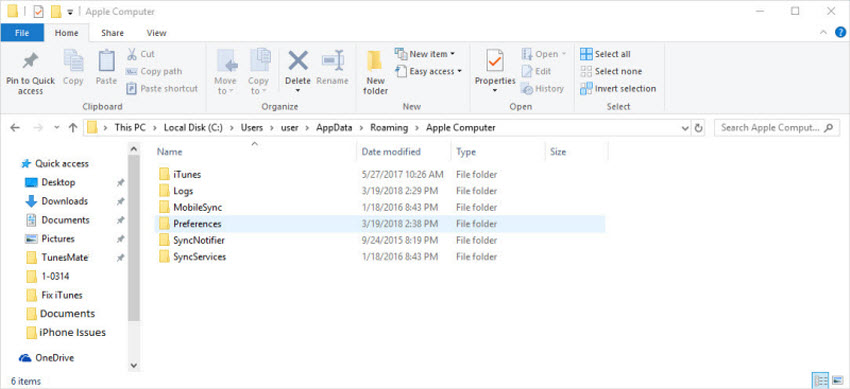
Task: Open OneDrive in navigation pane
Action: [x=47, y=358]
